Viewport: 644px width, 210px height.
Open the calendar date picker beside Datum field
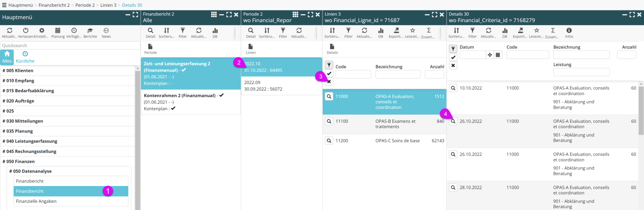[498, 55]
